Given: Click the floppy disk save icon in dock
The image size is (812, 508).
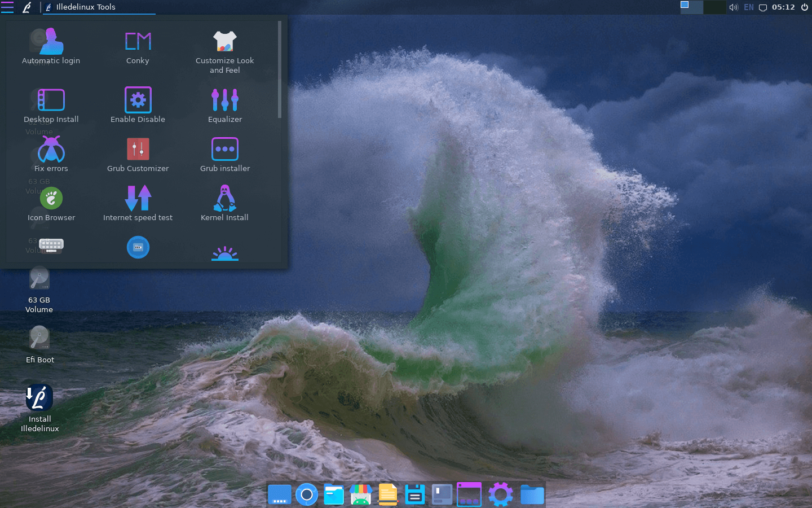Looking at the screenshot, I should (x=415, y=494).
